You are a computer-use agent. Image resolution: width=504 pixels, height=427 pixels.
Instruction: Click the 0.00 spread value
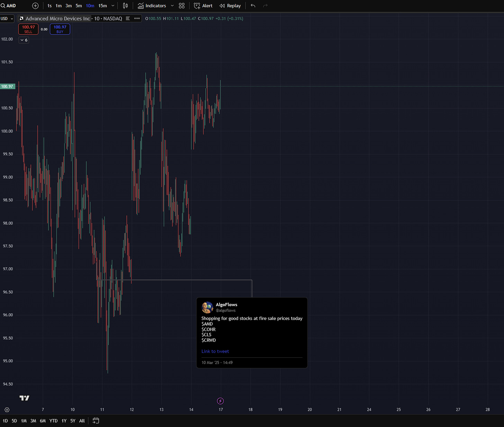click(44, 29)
